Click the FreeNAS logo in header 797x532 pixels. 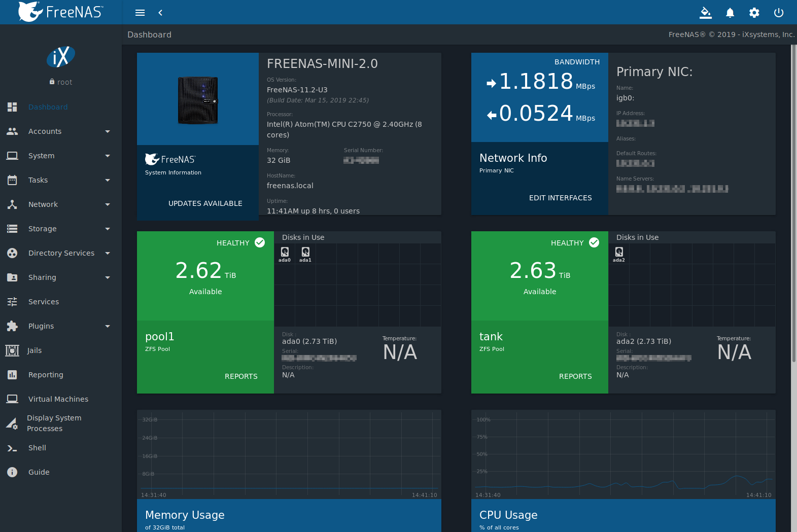pyautogui.click(x=61, y=12)
